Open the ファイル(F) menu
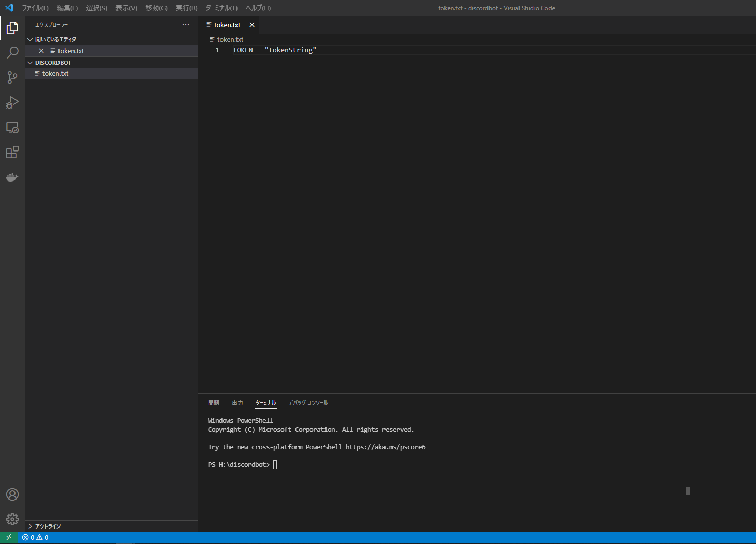The image size is (756, 544). click(34, 8)
